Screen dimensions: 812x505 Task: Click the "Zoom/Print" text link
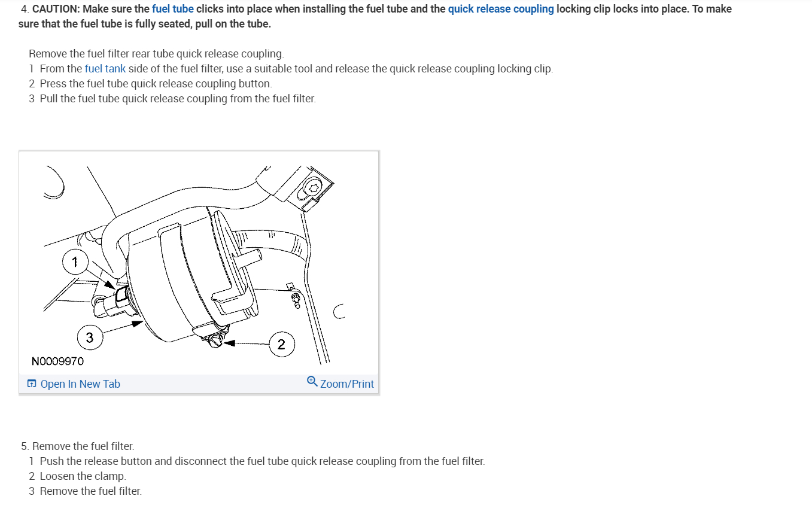point(347,384)
